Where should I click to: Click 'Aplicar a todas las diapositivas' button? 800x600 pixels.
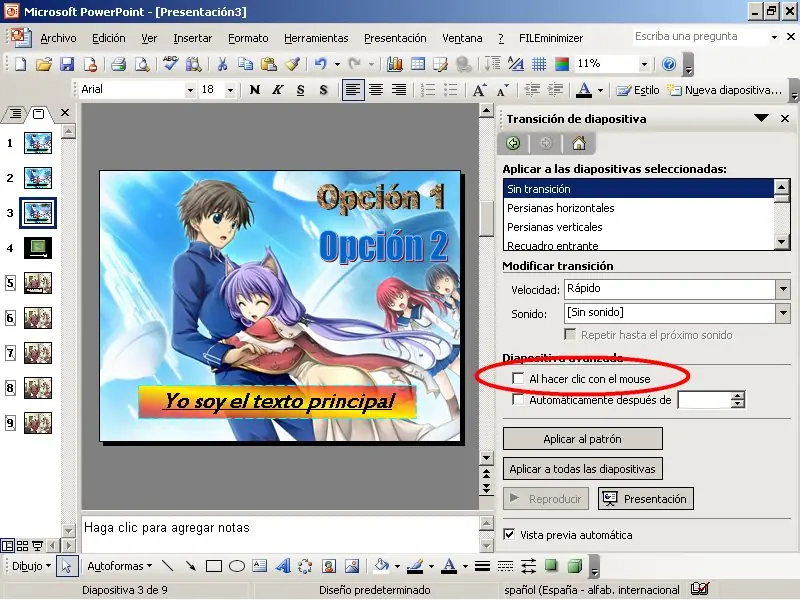click(582, 469)
